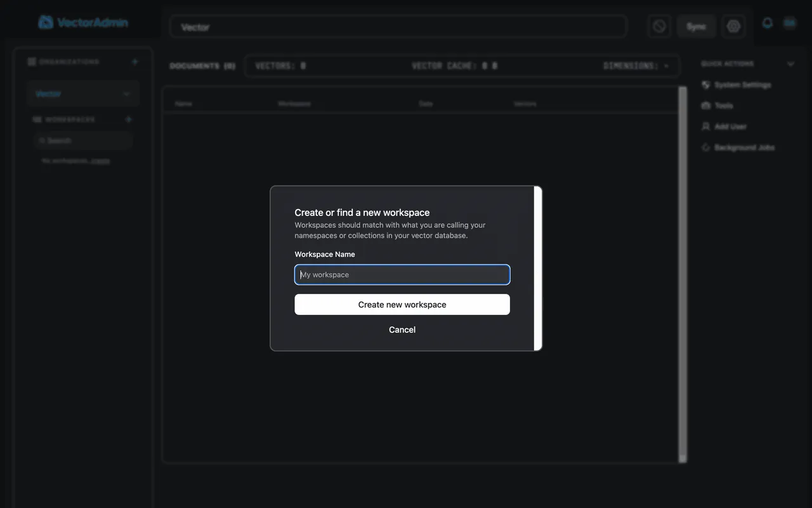
Task: Click the Workspace column header
Action: pos(294,104)
